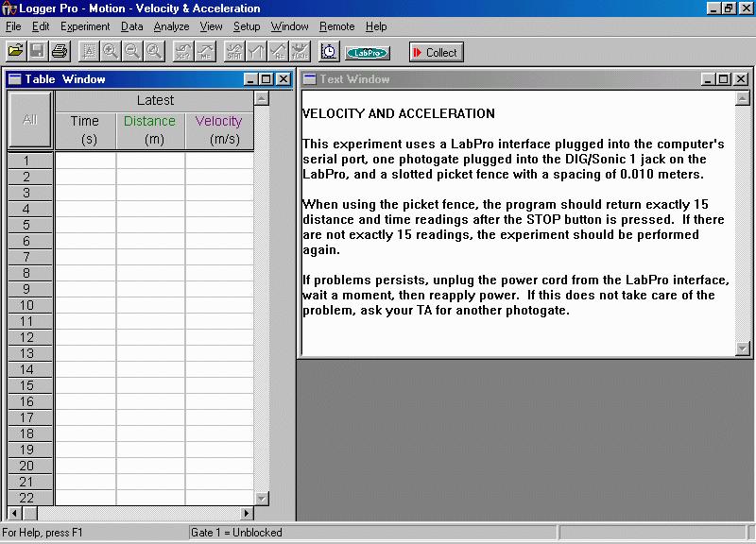
Task: Open the Edit menu
Action: click(x=41, y=26)
